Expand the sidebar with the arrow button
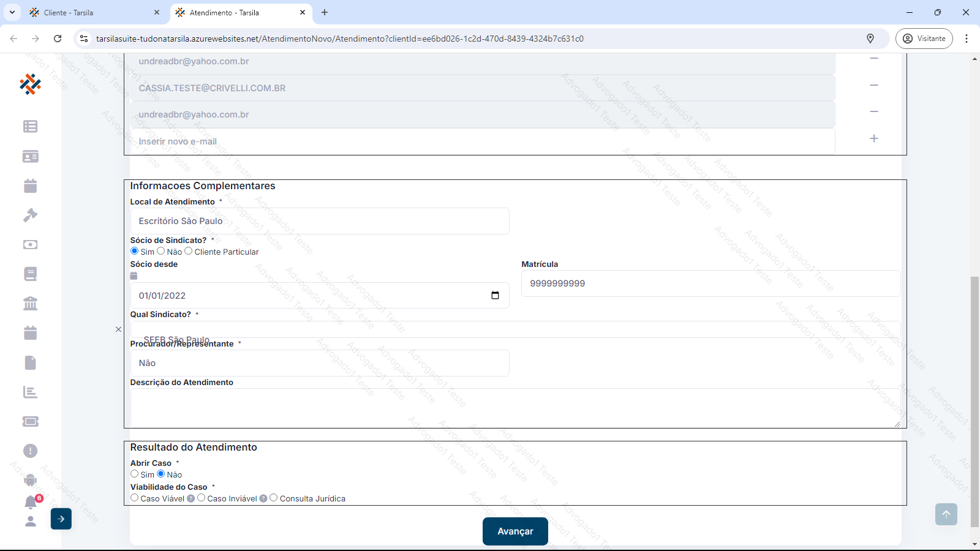Screen dimensions: 980x551 coord(61,519)
